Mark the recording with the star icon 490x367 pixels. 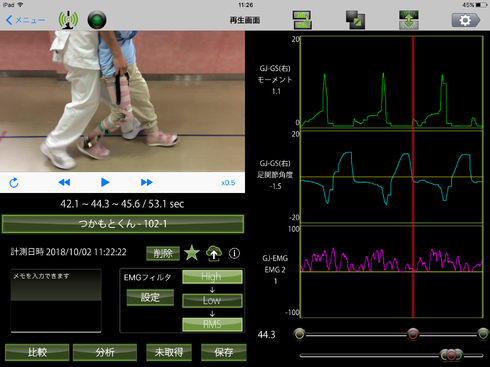tap(192, 253)
